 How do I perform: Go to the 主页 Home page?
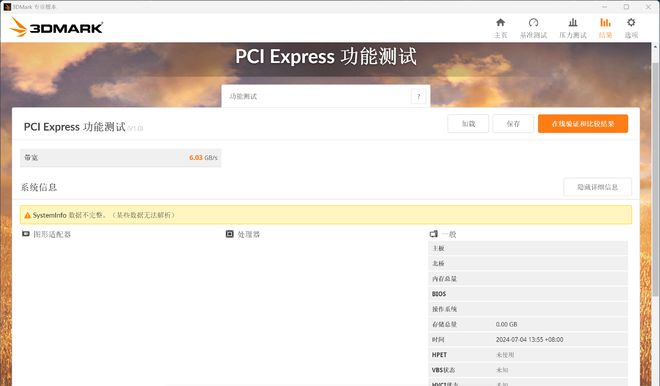click(x=500, y=28)
